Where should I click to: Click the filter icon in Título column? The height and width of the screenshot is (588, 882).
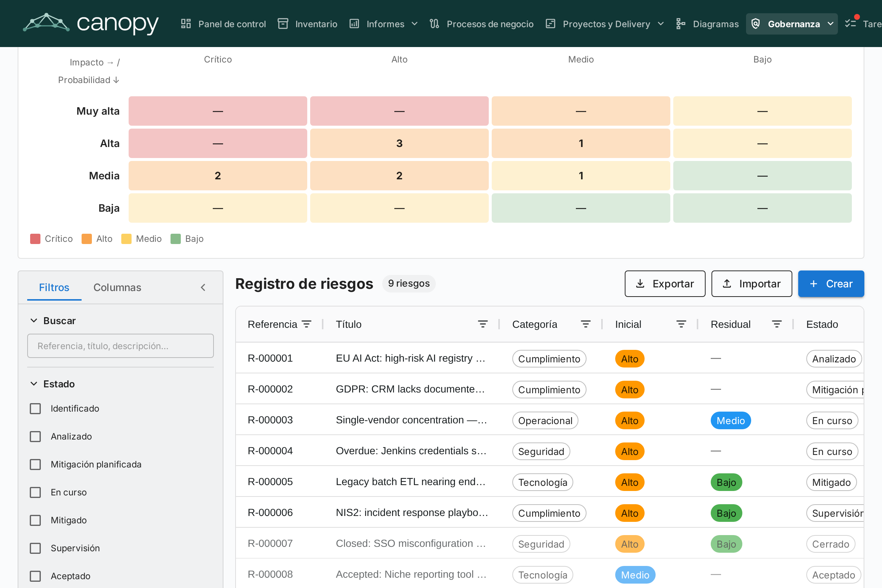pos(483,325)
